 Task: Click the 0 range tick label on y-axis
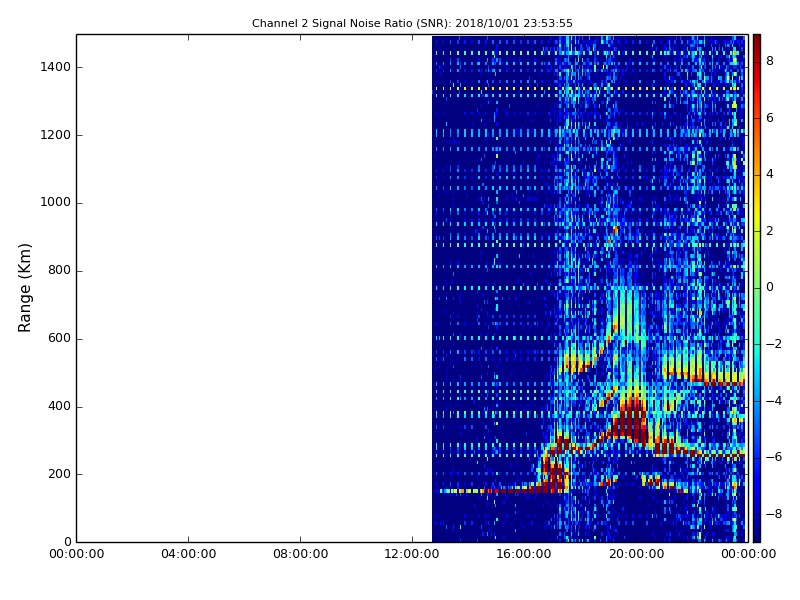coord(67,542)
